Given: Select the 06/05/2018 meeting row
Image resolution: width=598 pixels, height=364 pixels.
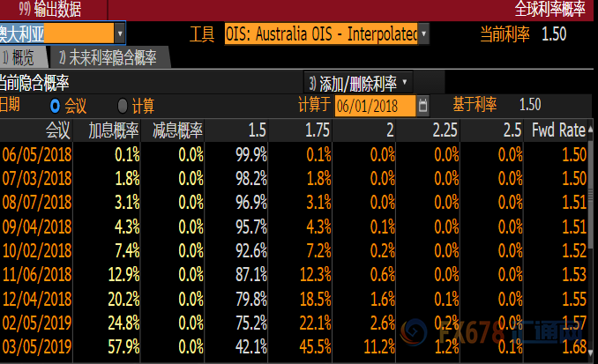Looking at the screenshot, I should pyautogui.click(x=37, y=154).
